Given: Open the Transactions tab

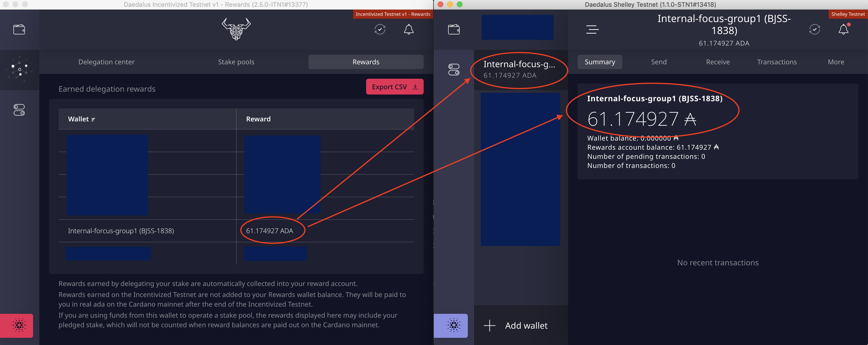Looking at the screenshot, I should pos(777,62).
